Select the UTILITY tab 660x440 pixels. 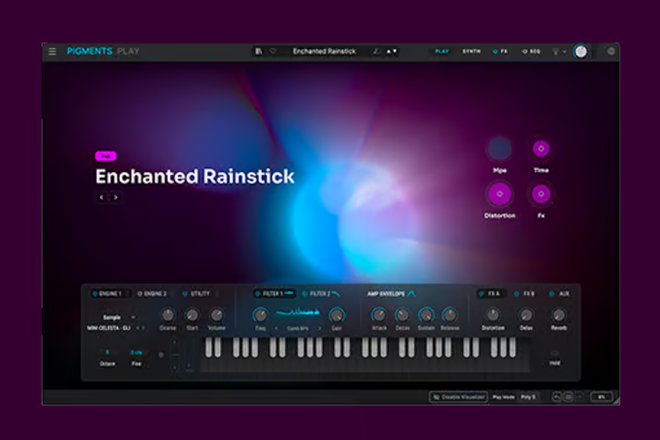point(200,293)
